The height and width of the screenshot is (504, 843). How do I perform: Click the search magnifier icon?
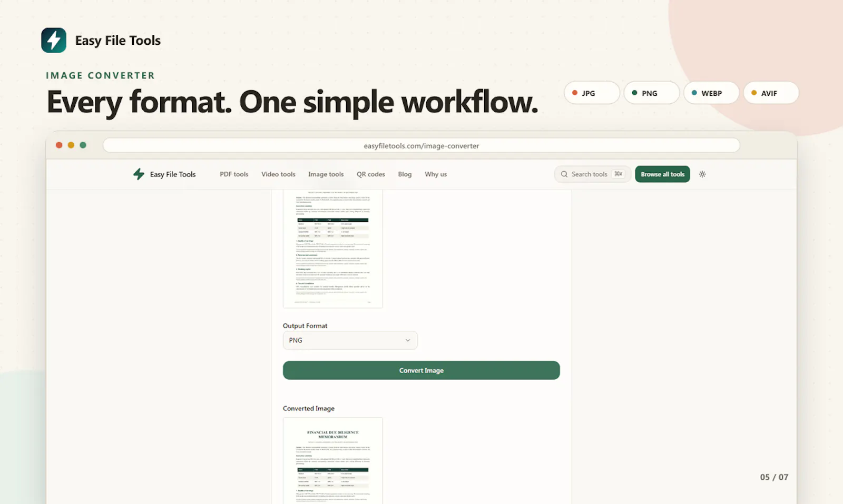564,174
